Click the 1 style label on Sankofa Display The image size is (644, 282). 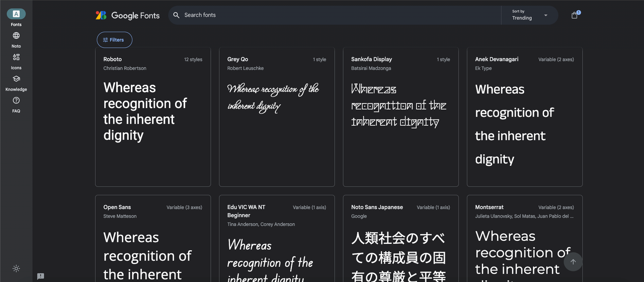443,59
